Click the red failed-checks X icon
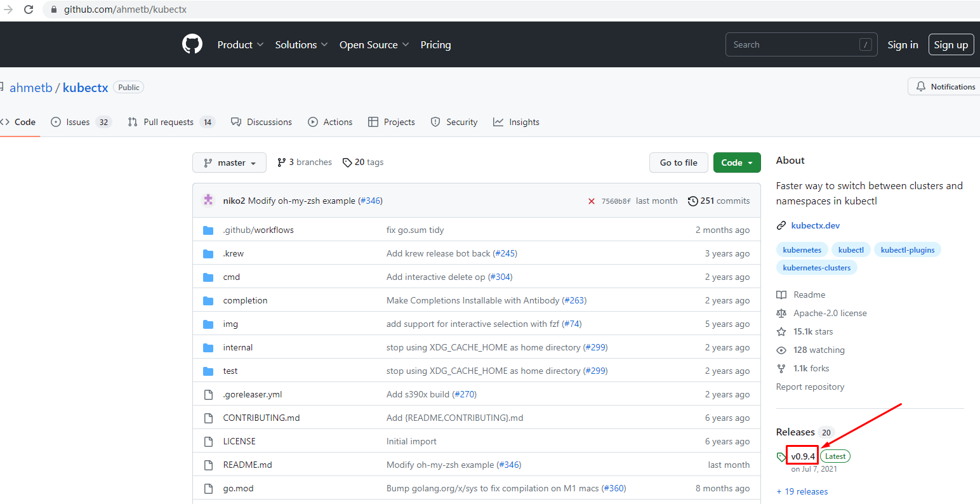980x504 pixels. coord(592,201)
